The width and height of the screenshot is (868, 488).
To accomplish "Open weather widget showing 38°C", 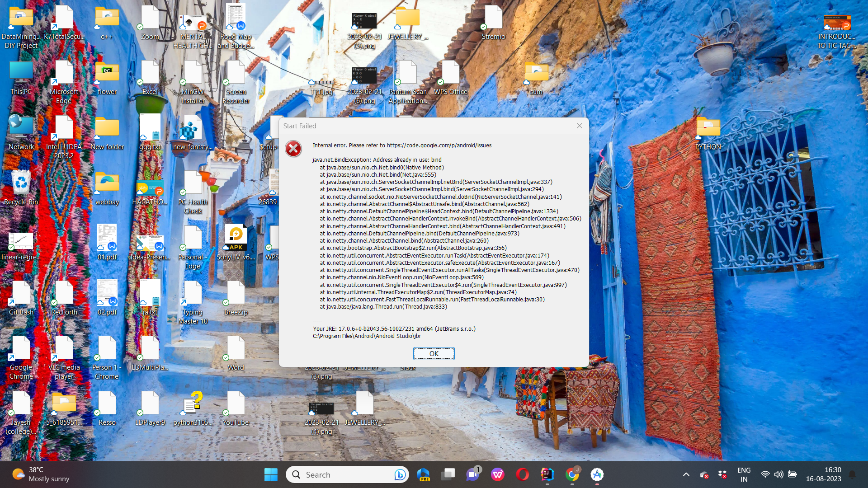I will pos(41,474).
